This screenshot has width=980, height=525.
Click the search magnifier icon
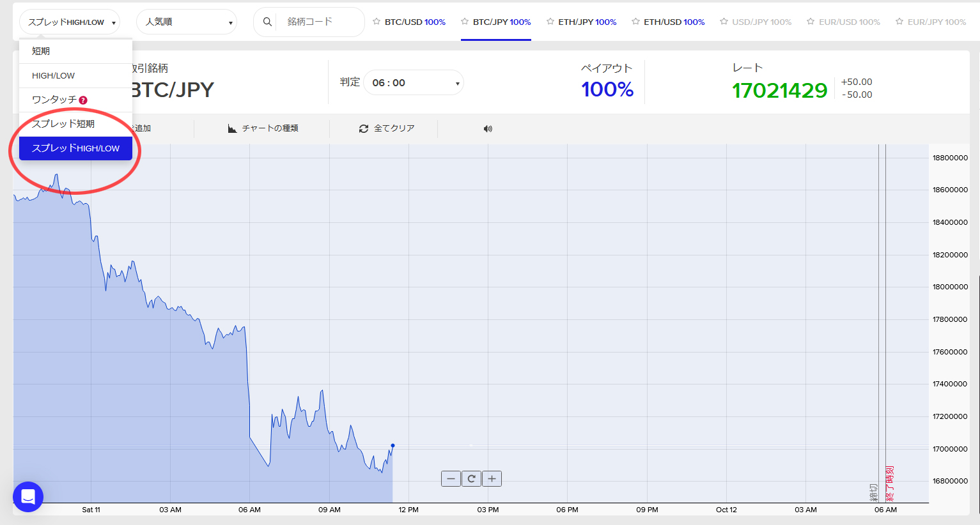pos(267,22)
